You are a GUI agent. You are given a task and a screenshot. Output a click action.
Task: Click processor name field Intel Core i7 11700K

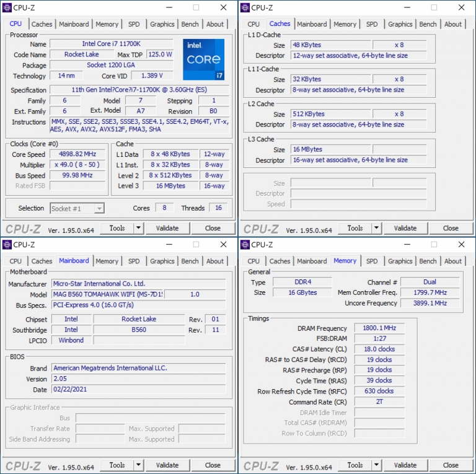[112, 44]
